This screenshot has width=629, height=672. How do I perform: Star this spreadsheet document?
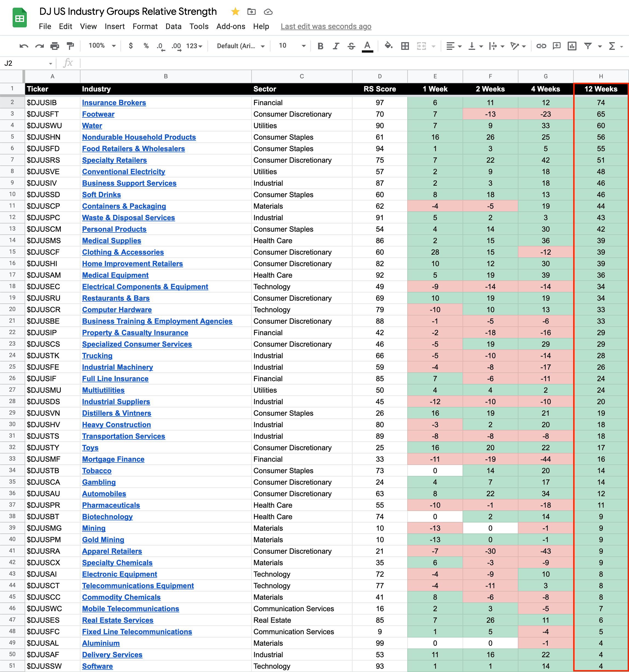tap(235, 12)
